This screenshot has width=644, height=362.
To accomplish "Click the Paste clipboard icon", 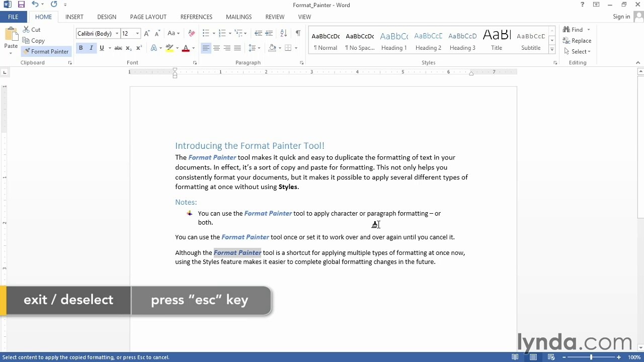I will tap(11, 35).
